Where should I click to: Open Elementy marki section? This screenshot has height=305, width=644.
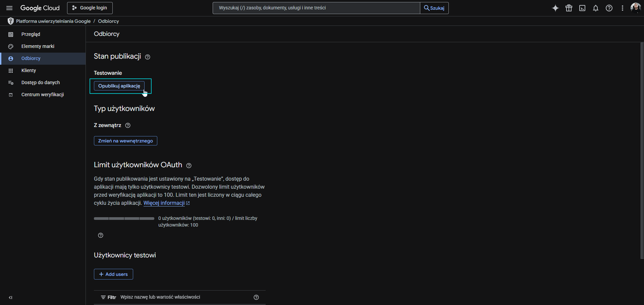click(38, 46)
